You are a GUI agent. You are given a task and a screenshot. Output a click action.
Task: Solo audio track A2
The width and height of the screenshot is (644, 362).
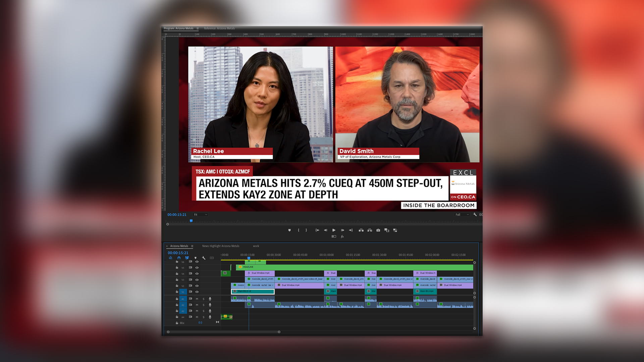click(x=203, y=305)
